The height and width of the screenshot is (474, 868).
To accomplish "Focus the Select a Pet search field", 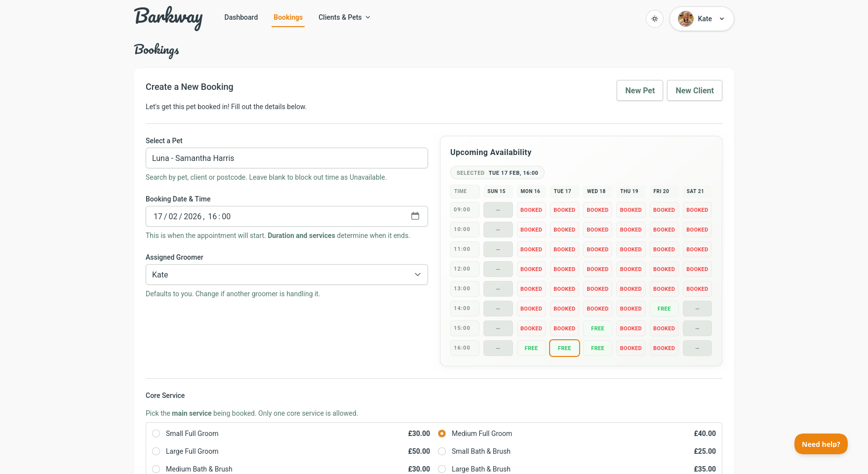I will click(286, 158).
